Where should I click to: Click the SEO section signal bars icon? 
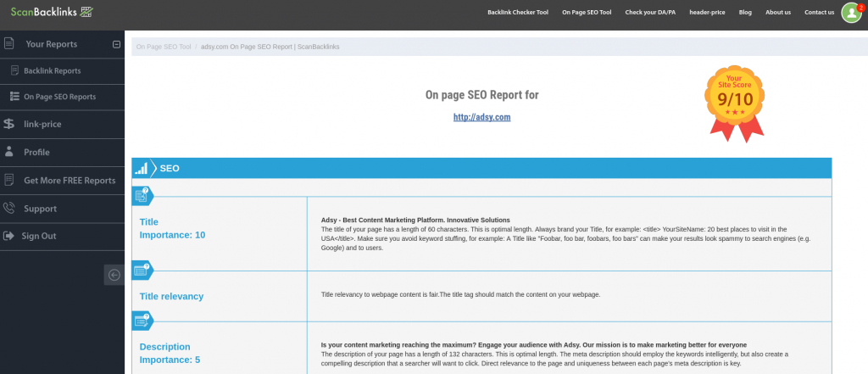click(142, 168)
